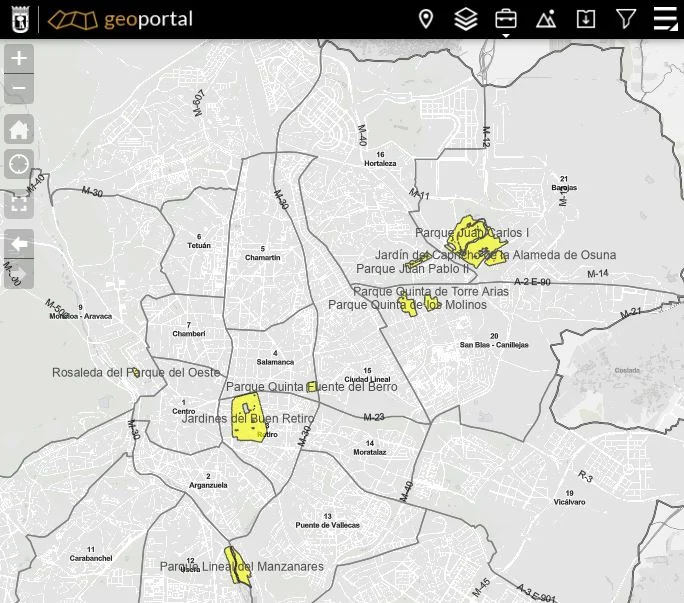
Task: Click the Chamartín district label
Action: [263, 254]
